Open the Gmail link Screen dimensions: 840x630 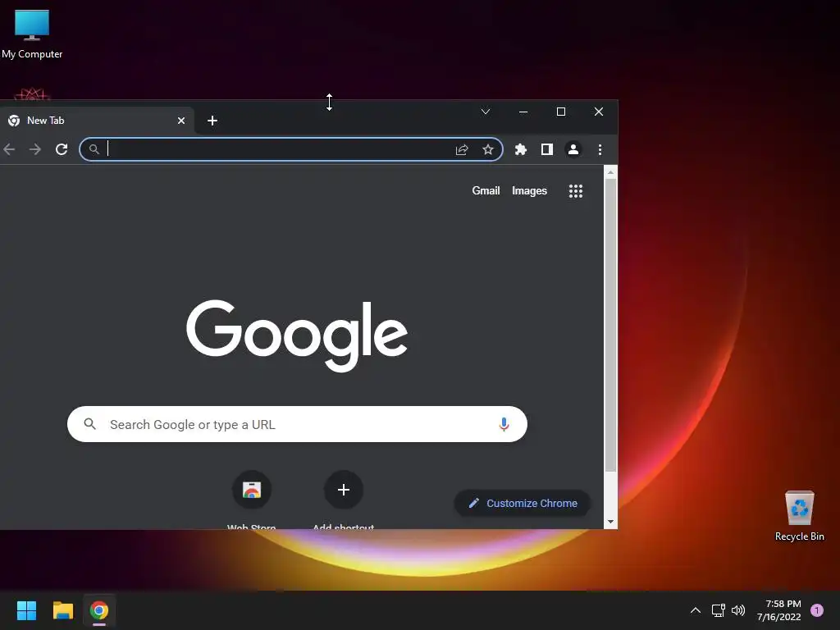pyautogui.click(x=486, y=190)
